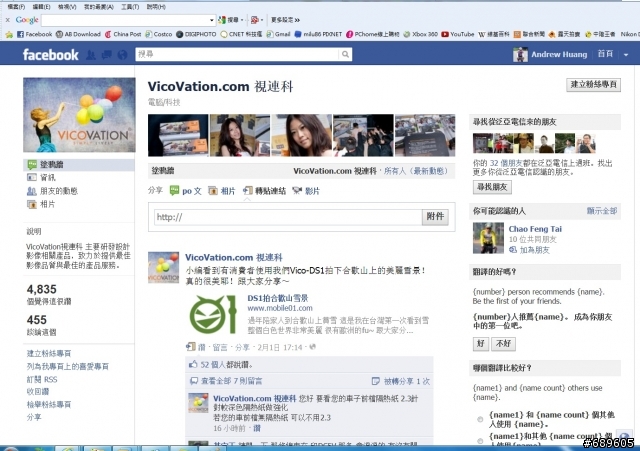Screen dimensions: 640x451
Task: Open the 檢視(V) menu
Action: click(67, 7)
